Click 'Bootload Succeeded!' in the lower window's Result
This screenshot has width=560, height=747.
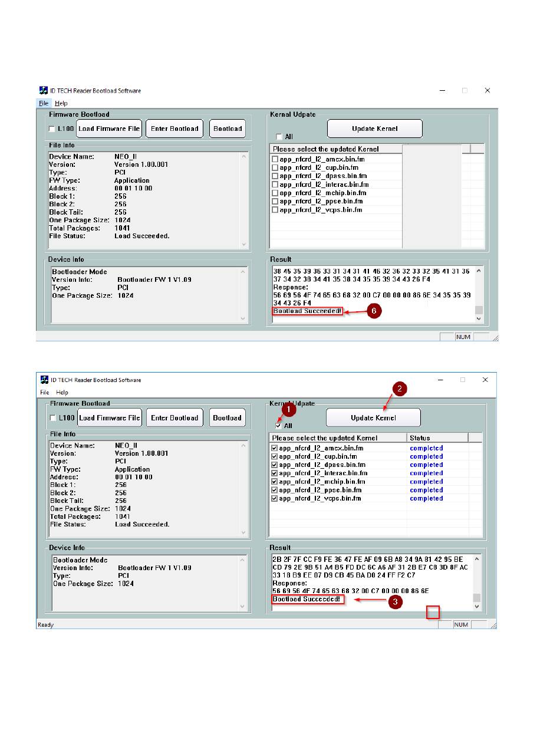tap(307, 599)
